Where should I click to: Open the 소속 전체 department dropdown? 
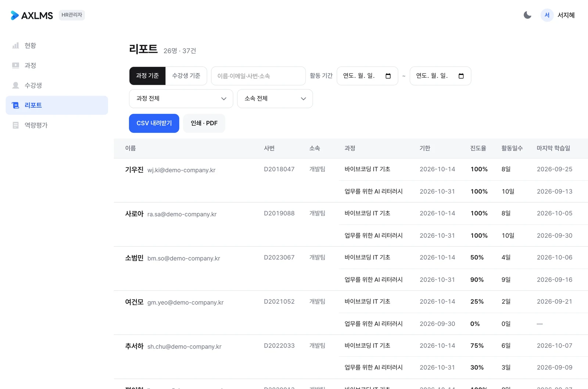(275, 99)
